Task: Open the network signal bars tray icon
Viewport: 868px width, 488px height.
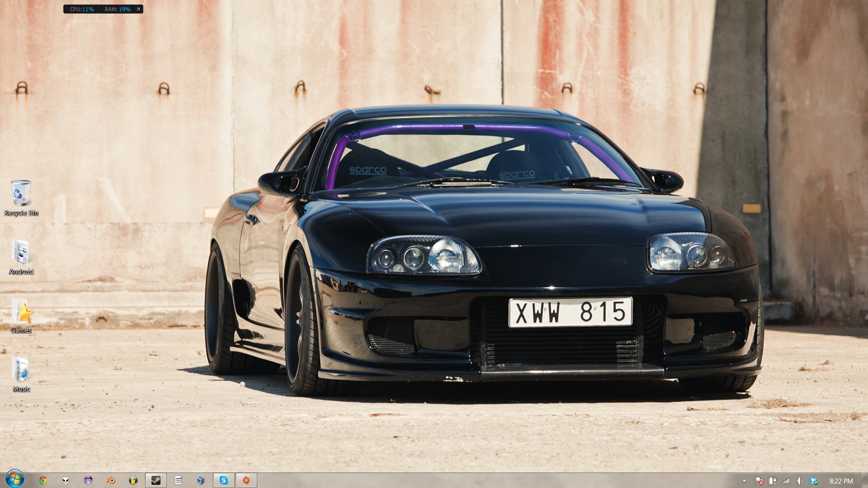Action: click(x=786, y=481)
